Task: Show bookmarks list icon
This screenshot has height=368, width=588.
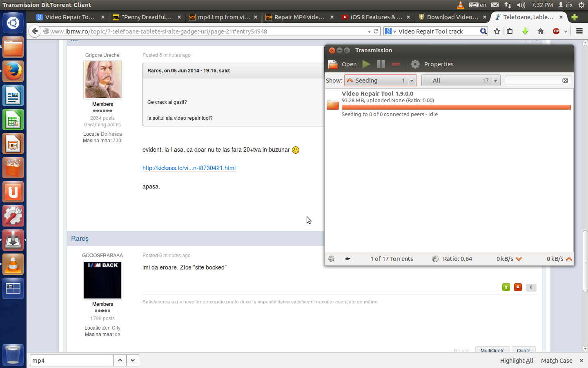Action: [510, 31]
